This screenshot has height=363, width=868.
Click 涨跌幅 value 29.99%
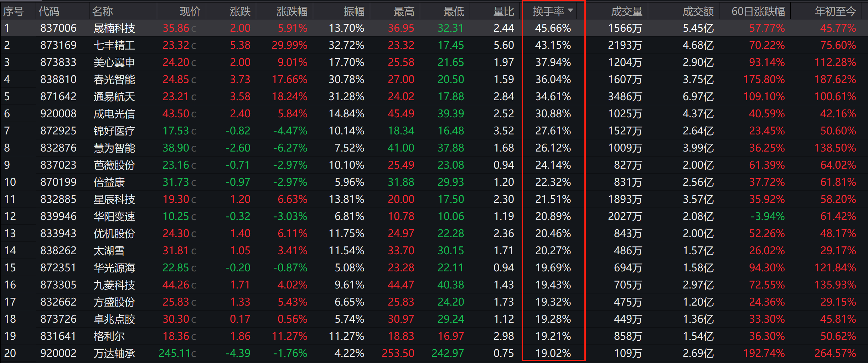289,45
